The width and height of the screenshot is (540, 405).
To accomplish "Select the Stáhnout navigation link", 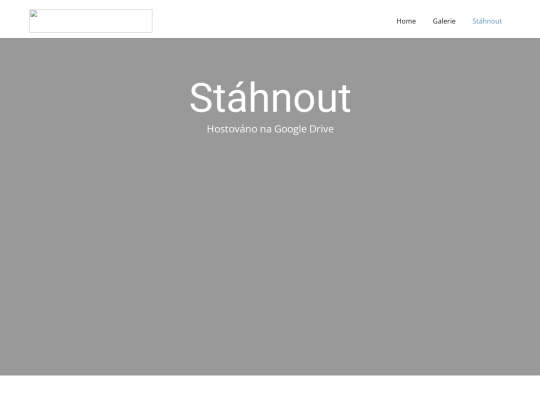I will tap(487, 21).
